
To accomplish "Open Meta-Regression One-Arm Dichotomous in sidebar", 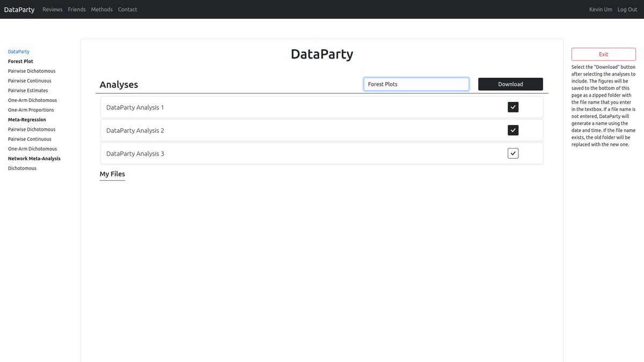I will pos(32,149).
